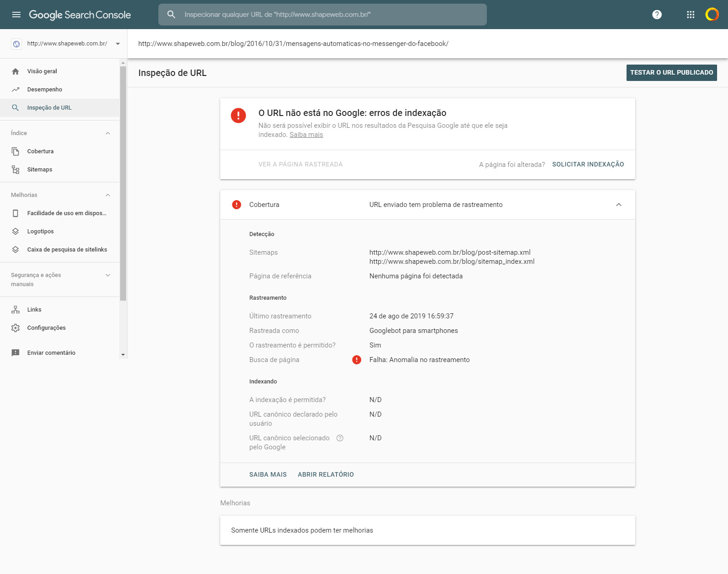
Task: Click VER A PÁGINA RASTREADA
Action: [x=300, y=165]
